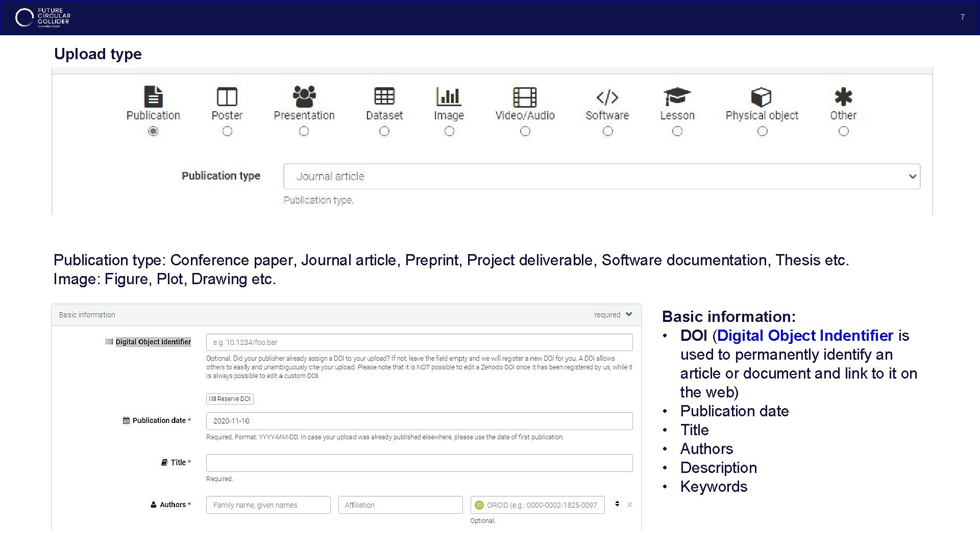Click the Physical object cube icon
This screenshot has height=551, width=980.
pos(762,96)
